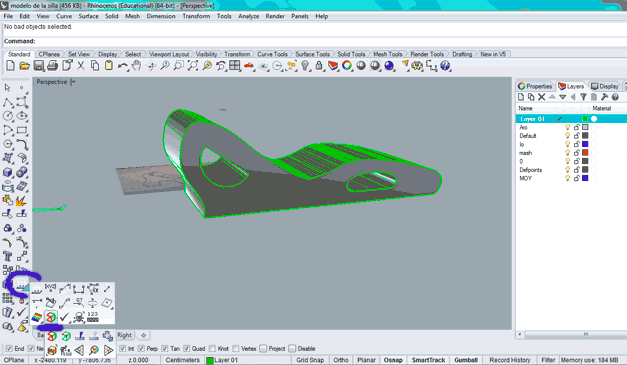Screen dimensions: 627x365
Task: Click the padlock Lock objects icon
Action: (x=319, y=66)
